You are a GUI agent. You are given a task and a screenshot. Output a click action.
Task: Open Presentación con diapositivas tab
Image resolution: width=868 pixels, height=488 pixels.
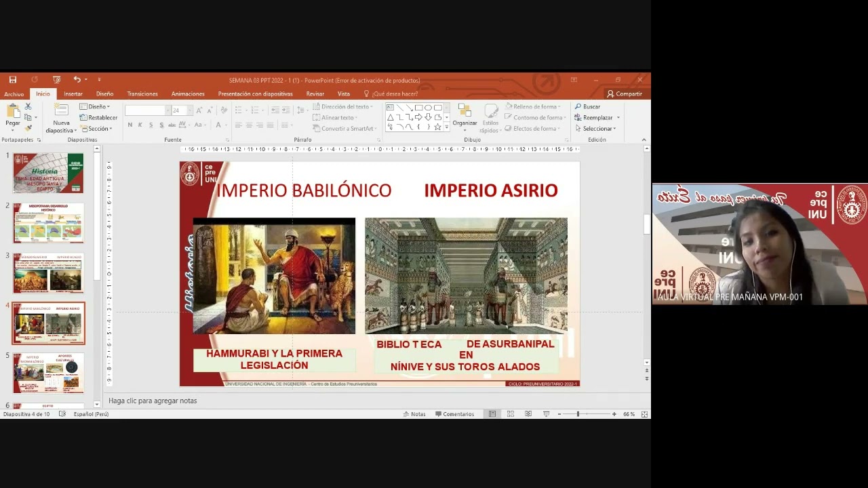coord(256,94)
